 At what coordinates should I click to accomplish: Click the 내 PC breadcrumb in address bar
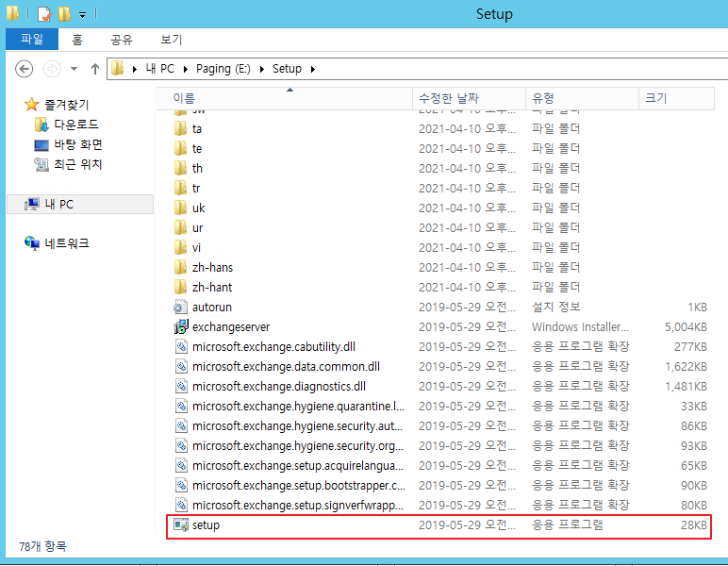pos(159,69)
